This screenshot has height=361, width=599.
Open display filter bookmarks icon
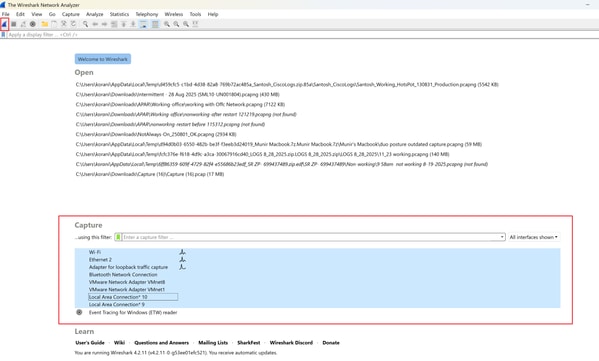[x=3, y=35]
